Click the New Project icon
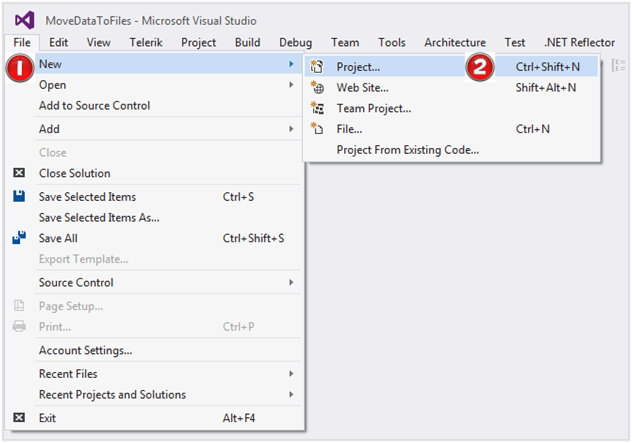The height and width of the screenshot is (443, 632). pos(318,67)
